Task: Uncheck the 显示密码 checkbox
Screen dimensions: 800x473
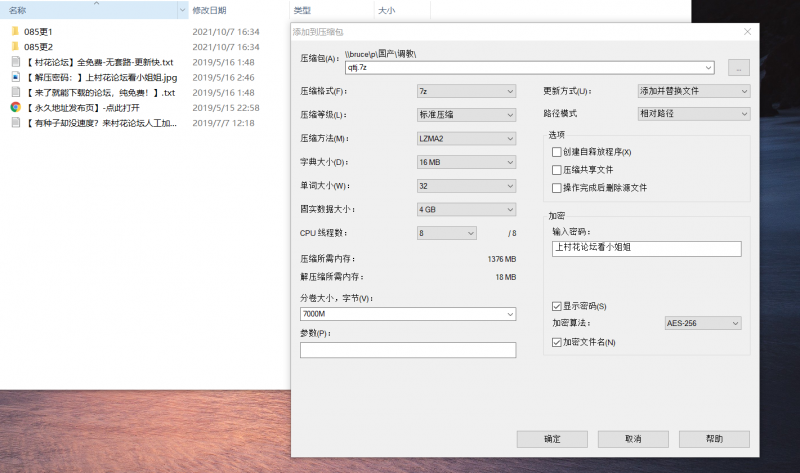Action: coord(557,306)
